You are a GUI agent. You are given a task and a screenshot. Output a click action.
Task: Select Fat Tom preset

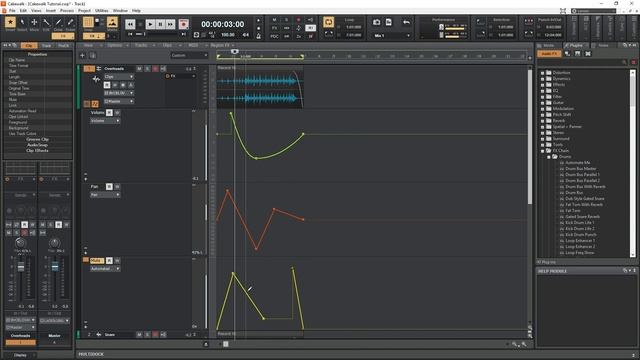click(x=573, y=211)
